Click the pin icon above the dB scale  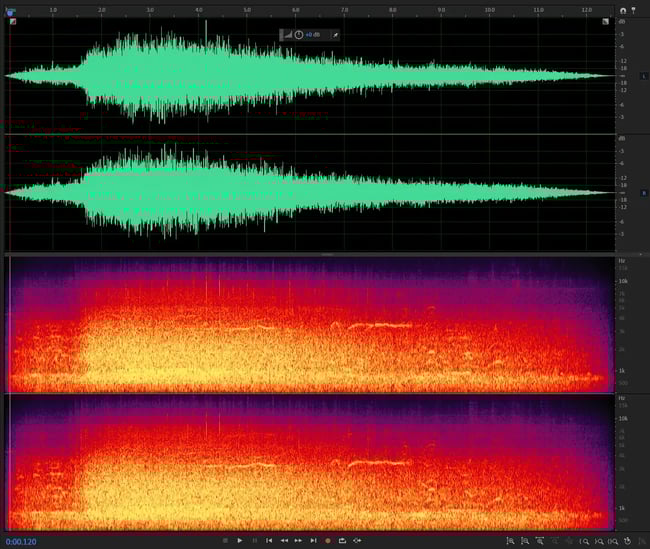click(x=633, y=10)
